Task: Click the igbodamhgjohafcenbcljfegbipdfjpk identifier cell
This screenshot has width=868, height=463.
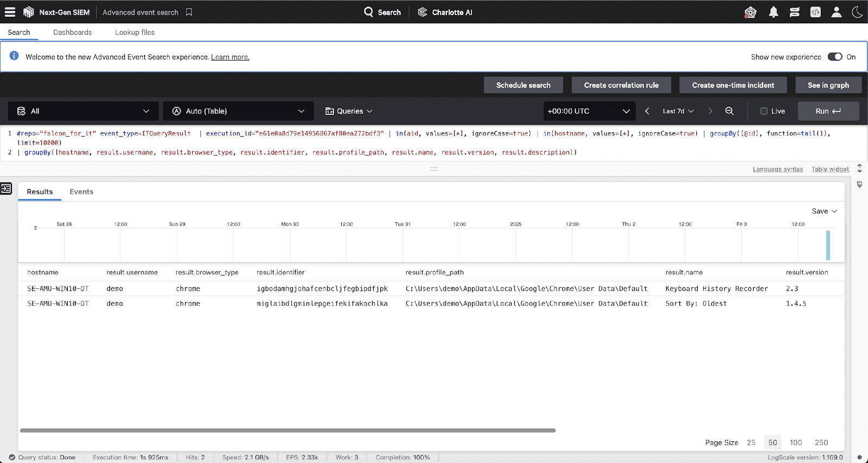Action: [322, 288]
